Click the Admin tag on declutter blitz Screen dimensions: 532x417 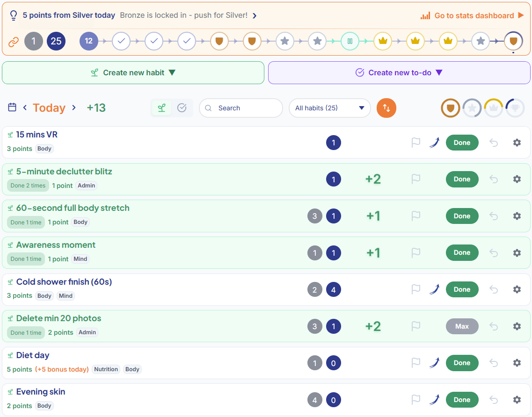[86, 186]
